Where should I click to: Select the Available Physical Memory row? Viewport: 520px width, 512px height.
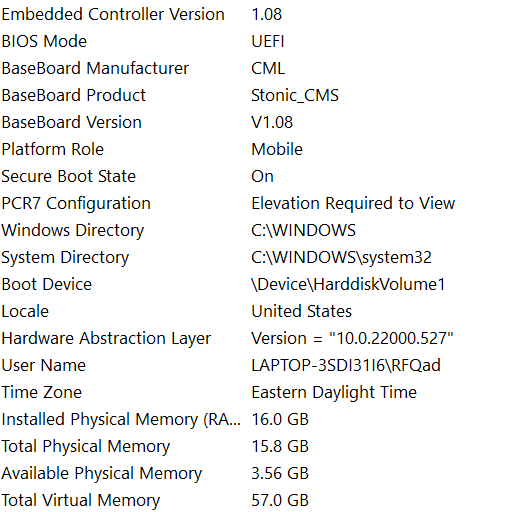(260, 473)
